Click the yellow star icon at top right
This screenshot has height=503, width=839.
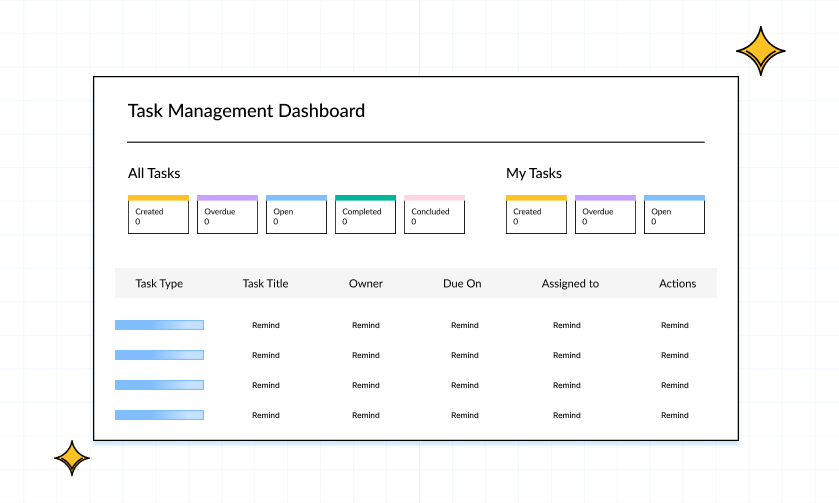tap(760, 50)
